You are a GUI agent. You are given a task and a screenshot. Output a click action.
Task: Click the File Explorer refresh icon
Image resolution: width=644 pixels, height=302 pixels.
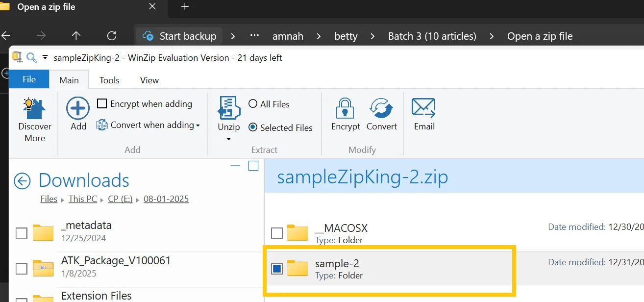click(x=112, y=36)
